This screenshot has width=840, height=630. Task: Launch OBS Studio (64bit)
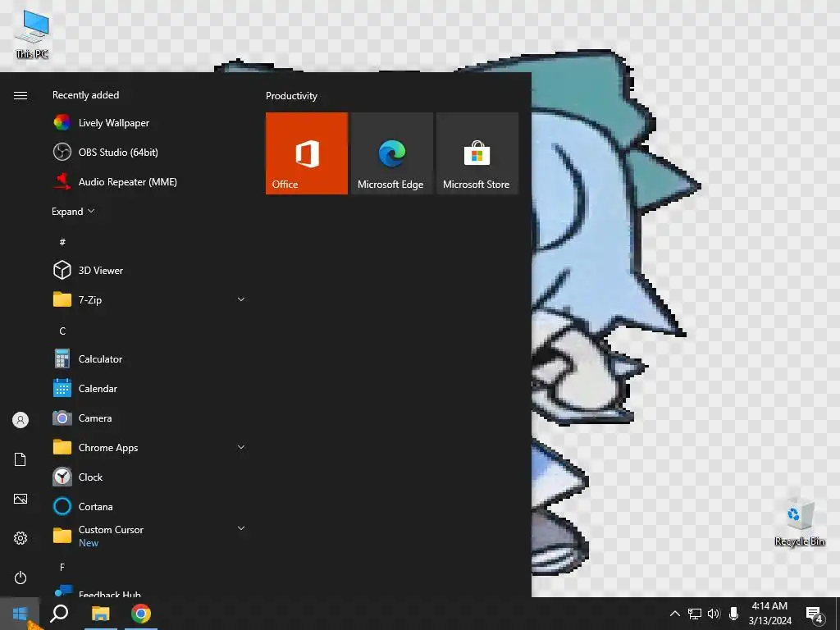click(150, 152)
